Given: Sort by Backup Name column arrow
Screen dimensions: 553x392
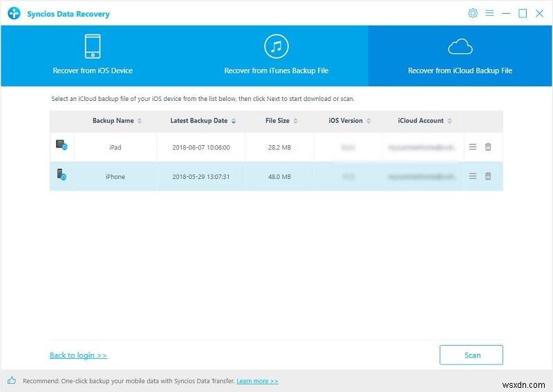Looking at the screenshot, I should tap(140, 121).
